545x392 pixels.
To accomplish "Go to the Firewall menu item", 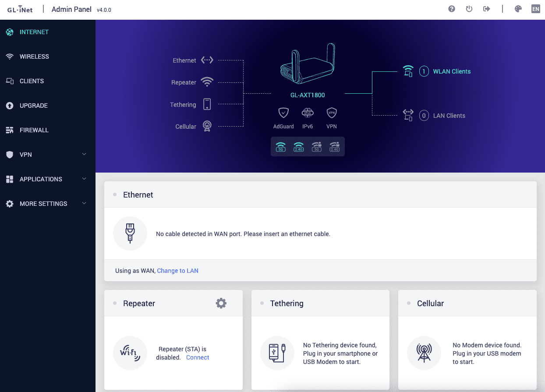I will 34,130.
